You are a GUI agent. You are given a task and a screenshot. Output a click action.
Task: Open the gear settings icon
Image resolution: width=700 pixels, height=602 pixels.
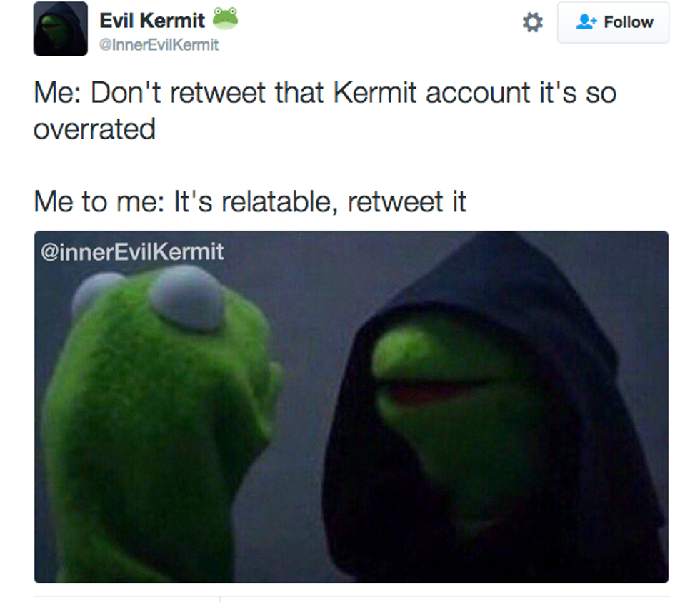tap(533, 22)
